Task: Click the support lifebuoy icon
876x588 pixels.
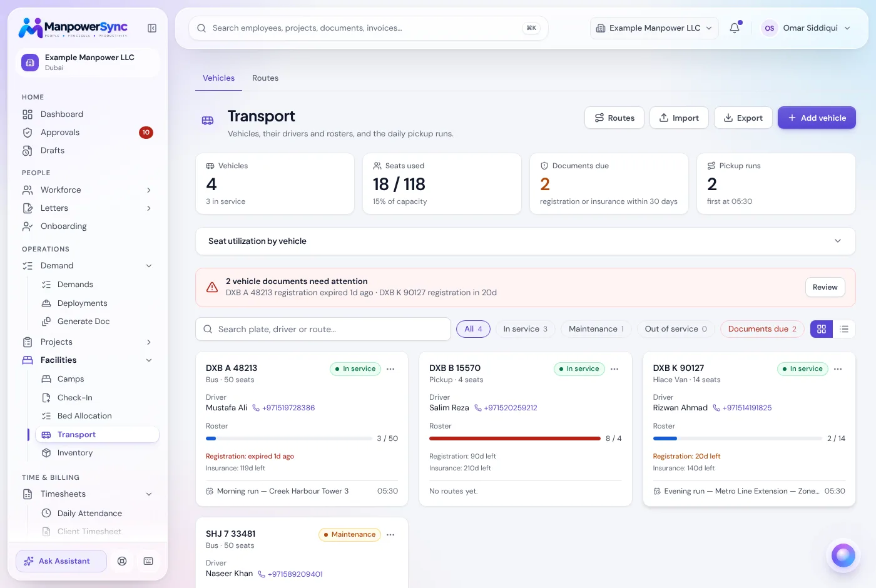Action: point(122,561)
